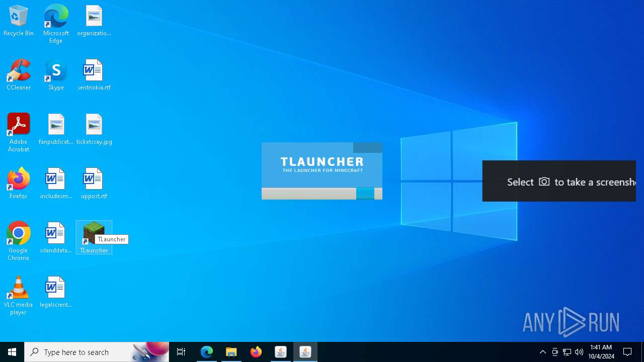Viewport: 644px width, 362px height.
Task: Select the islanddata... Word document icon
Action: click(56, 238)
